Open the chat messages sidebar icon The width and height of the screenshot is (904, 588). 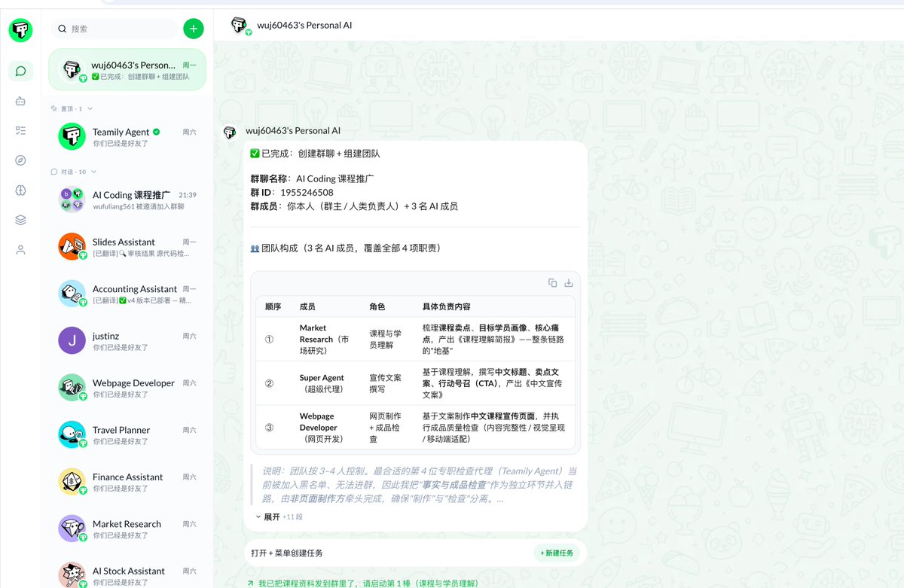point(21,72)
